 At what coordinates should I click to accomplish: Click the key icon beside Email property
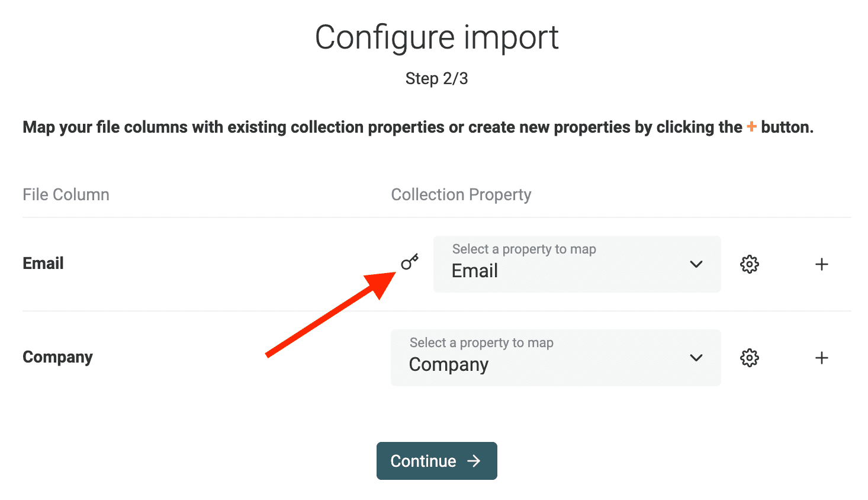tap(409, 262)
